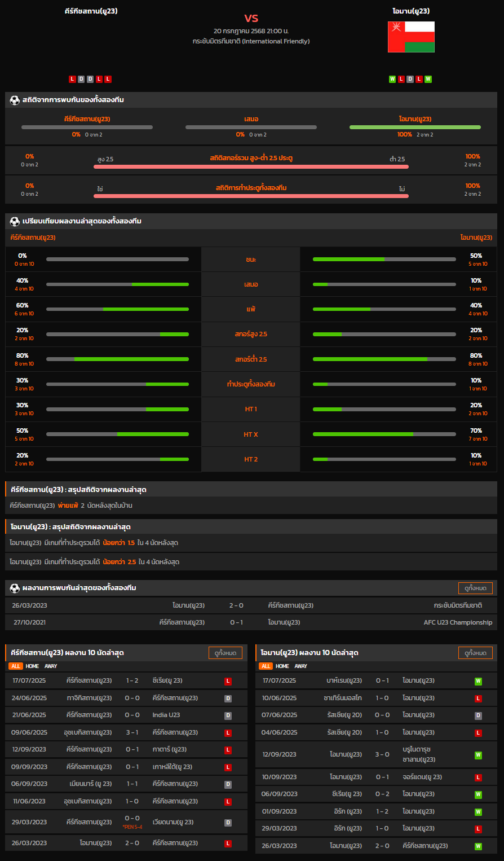
Task: Click soccer ball icon beside head-to-head statistics heading
Action: 15,100
